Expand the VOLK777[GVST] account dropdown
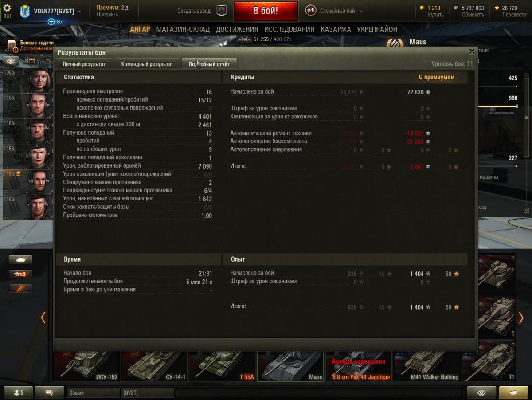This screenshot has height=400, width=532. [x=79, y=11]
